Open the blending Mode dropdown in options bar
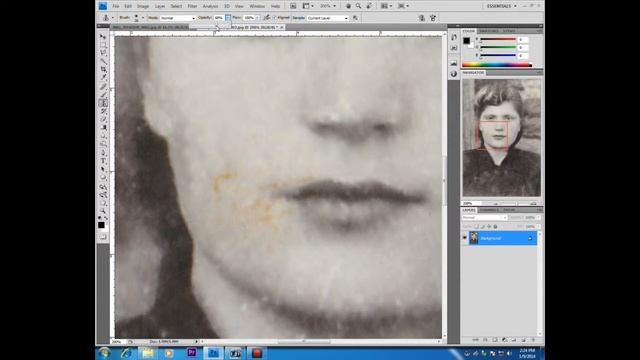640x360 pixels. 177,18
